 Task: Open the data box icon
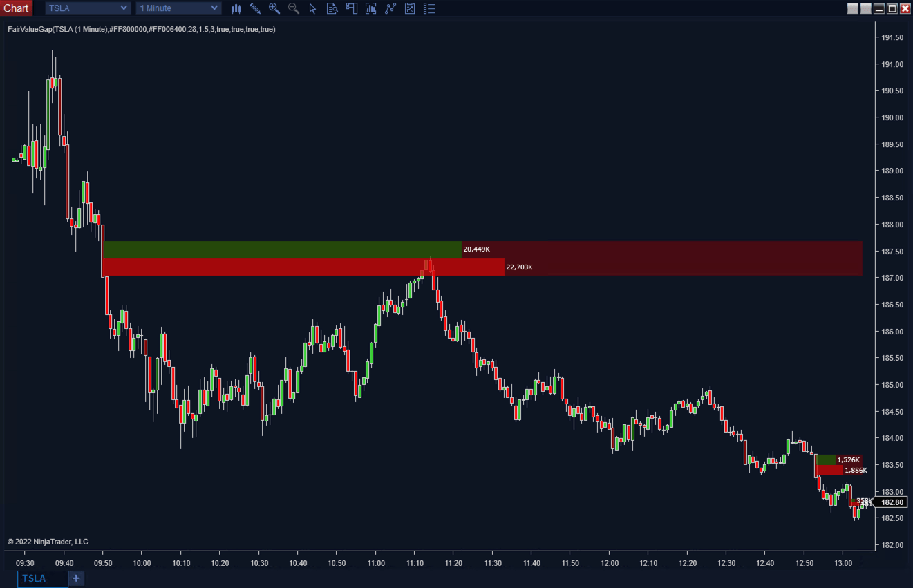[332, 8]
